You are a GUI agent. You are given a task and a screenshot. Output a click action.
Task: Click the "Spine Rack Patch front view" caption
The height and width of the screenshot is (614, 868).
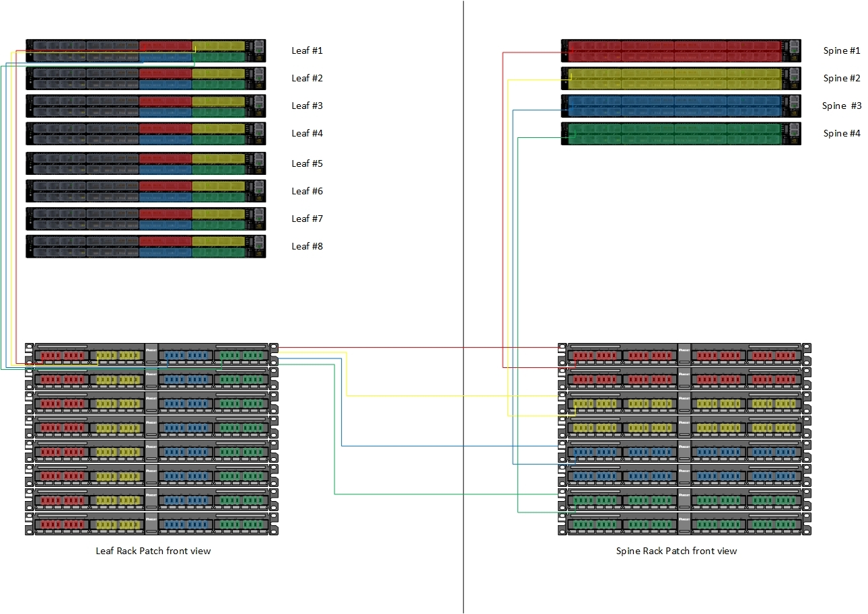click(x=676, y=551)
